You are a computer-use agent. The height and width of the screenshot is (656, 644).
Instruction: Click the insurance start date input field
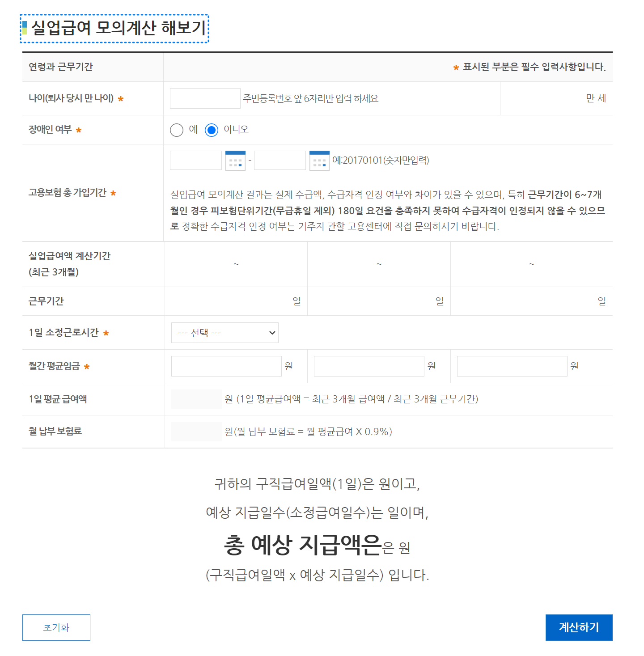195,160
